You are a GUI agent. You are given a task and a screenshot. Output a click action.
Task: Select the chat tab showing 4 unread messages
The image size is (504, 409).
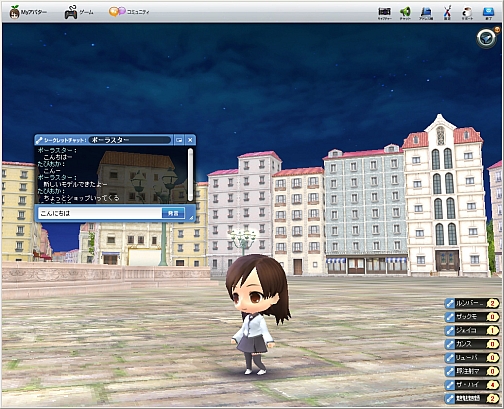point(472,385)
